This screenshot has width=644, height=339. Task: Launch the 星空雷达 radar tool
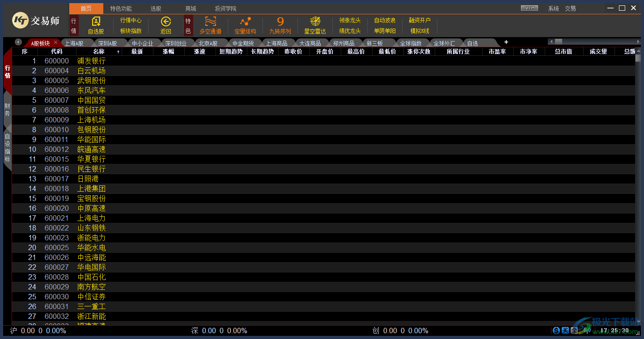[315, 25]
